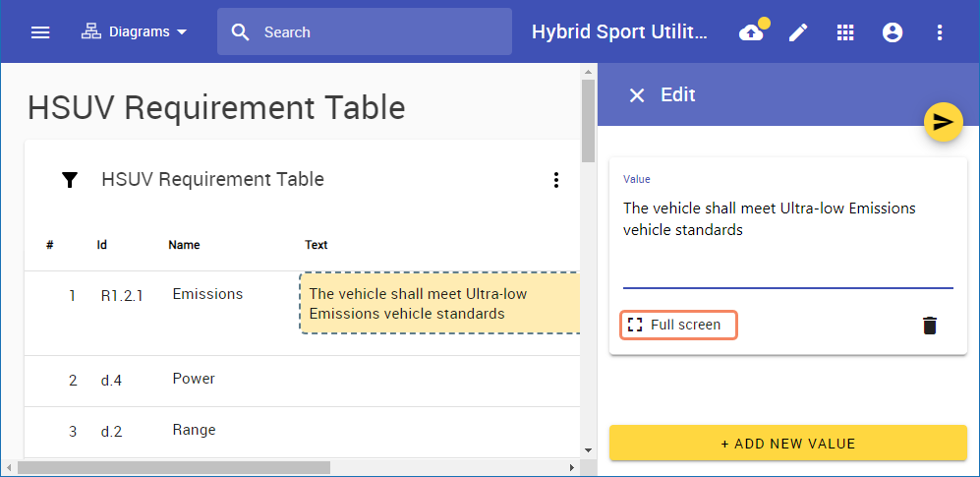Click the filter icon in table header
Image resolution: width=980 pixels, height=477 pixels.
[x=70, y=180]
